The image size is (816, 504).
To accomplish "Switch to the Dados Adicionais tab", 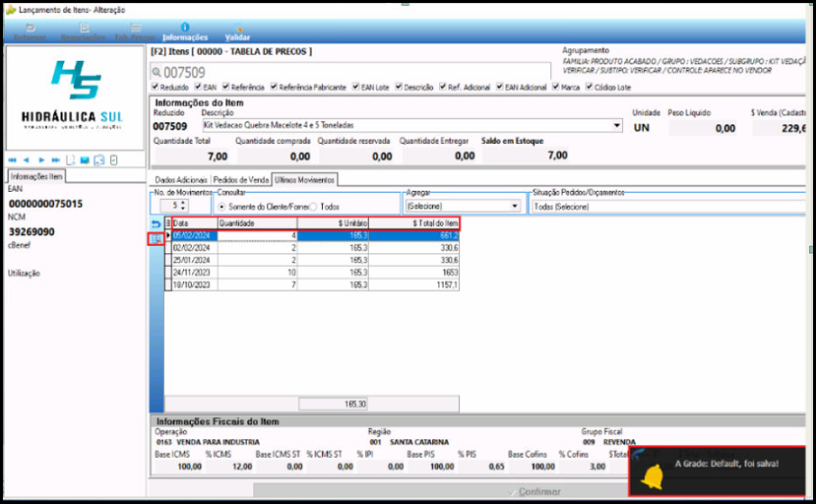I will [x=180, y=179].
